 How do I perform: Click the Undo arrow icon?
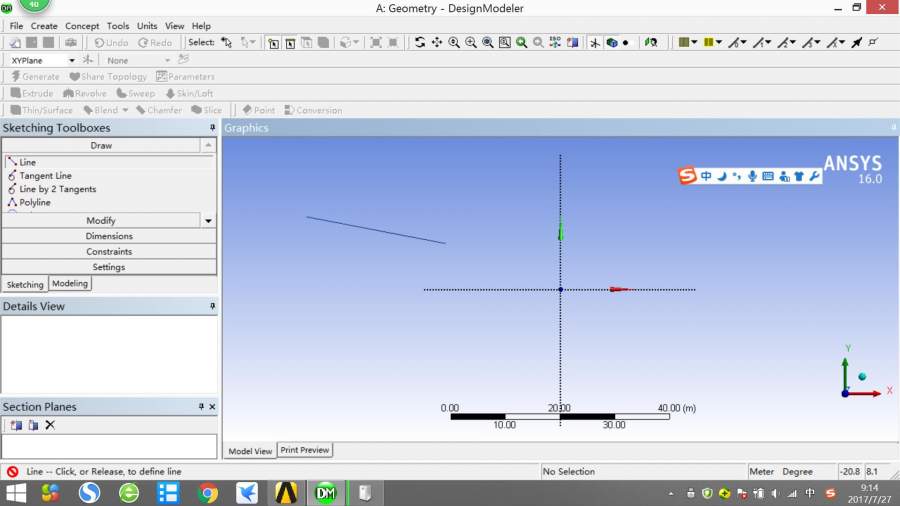pos(99,42)
